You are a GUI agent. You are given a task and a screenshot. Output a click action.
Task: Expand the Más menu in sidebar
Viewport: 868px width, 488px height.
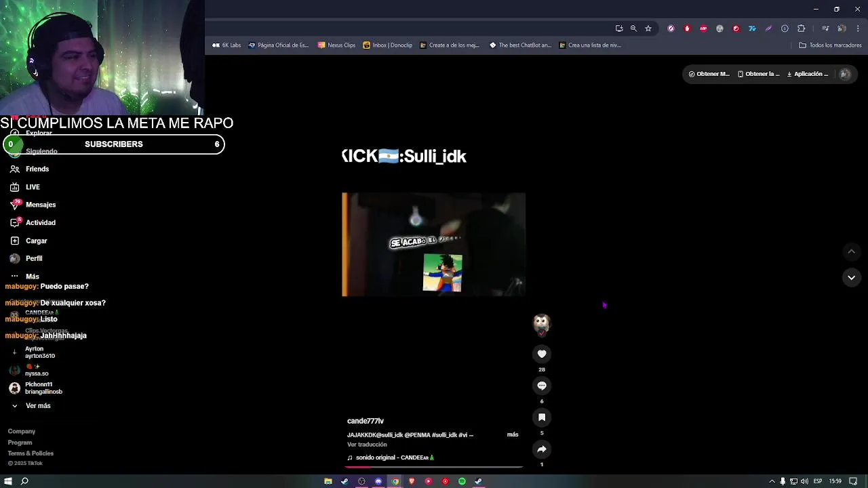[25, 277]
